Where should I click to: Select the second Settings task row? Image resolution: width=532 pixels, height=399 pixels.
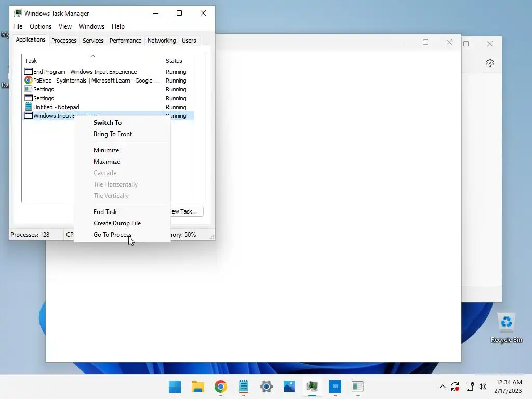coord(108,98)
